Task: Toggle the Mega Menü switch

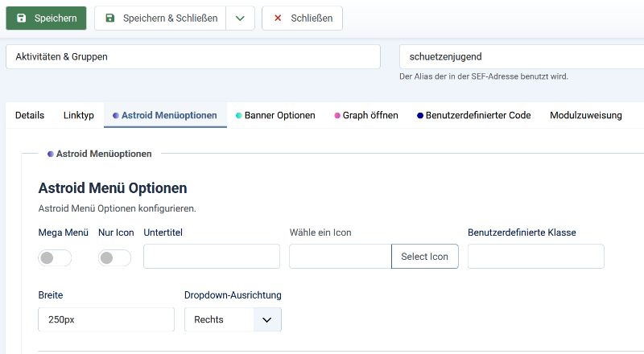Action: tap(55, 257)
